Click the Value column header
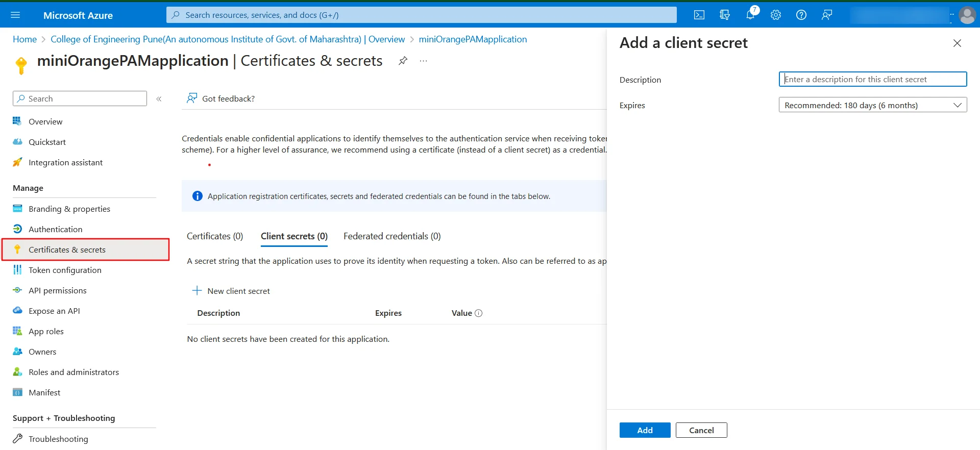The image size is (980, 450). pos(461,313)
